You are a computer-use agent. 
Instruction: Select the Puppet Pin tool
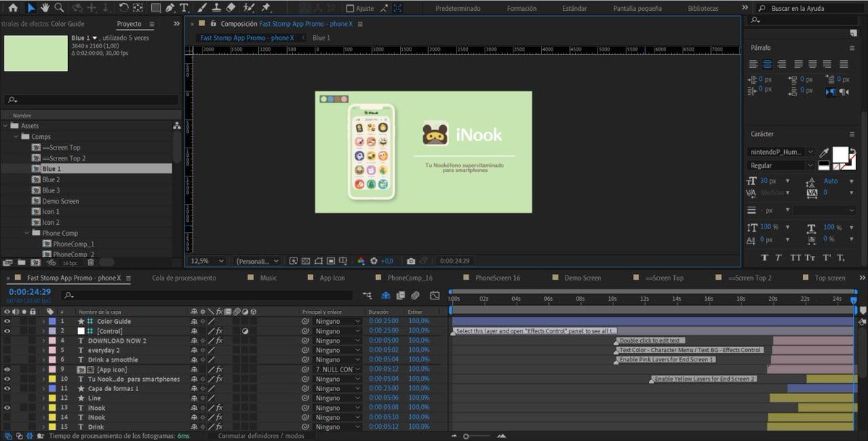265,8
